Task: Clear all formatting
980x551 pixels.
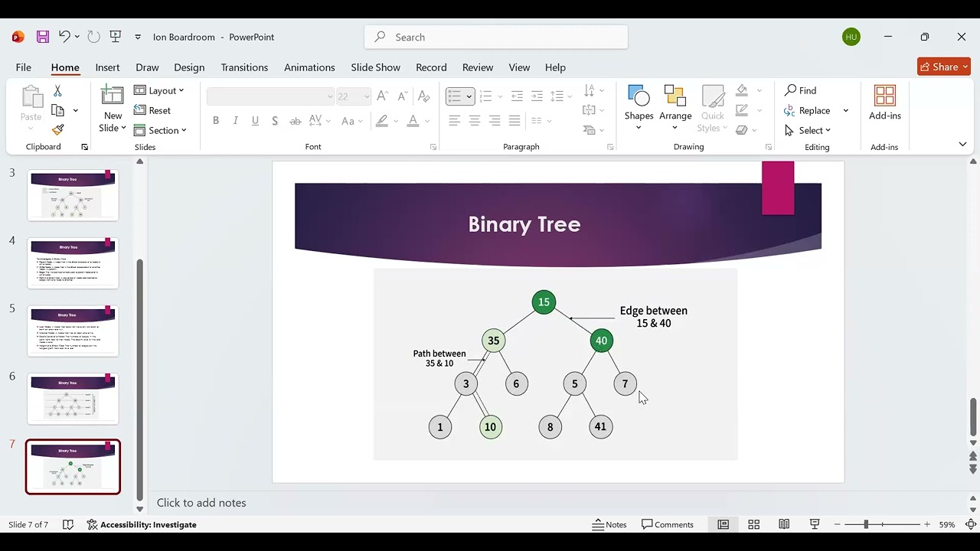Action: point(423,96)
